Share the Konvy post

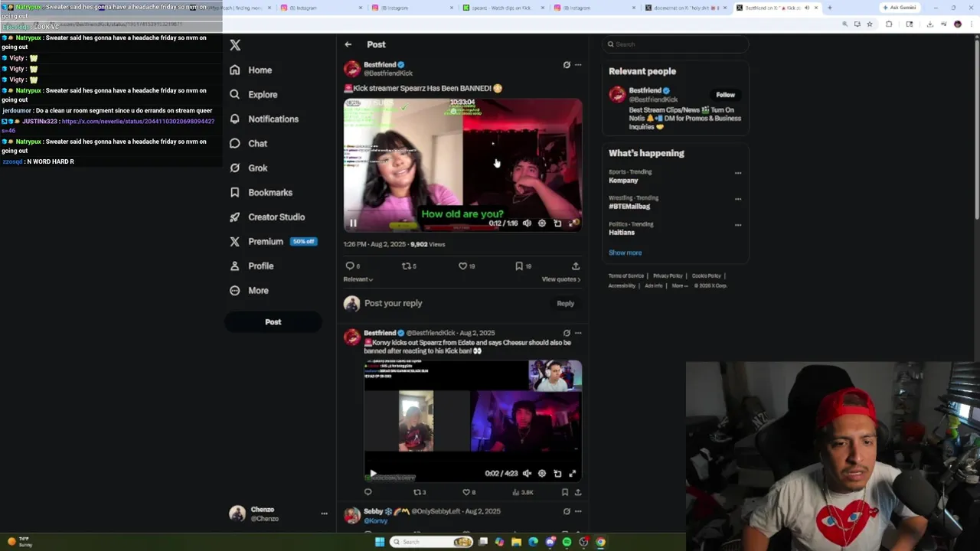578,492
